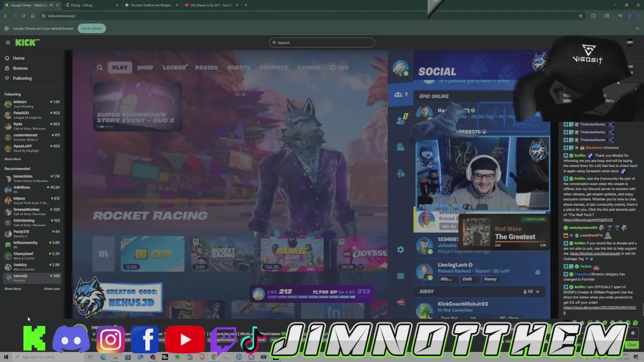Click Fortnite lobby search magnifier icon
This screenshot has height=362, width=644.
click(100, 67)
